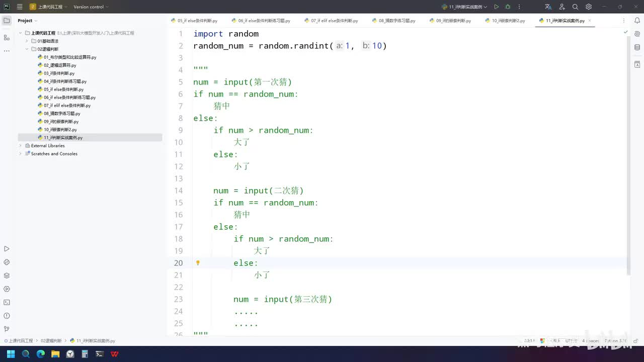This screenshot has height=362, width=644.
Task: Click the 4 spaces indent setting in status bar
Action: click(x=590, y=341)
